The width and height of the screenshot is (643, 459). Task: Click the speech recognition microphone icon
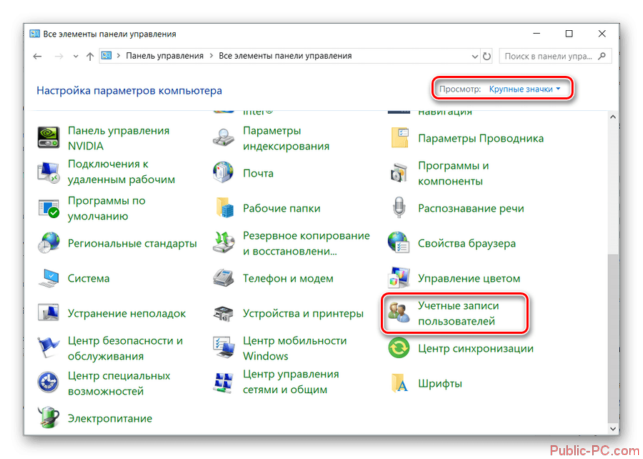coord(399,207)
